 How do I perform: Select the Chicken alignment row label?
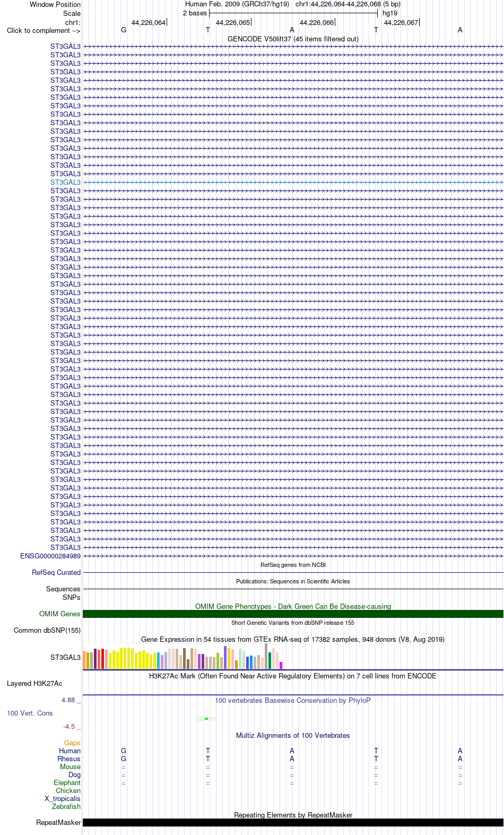68,790
